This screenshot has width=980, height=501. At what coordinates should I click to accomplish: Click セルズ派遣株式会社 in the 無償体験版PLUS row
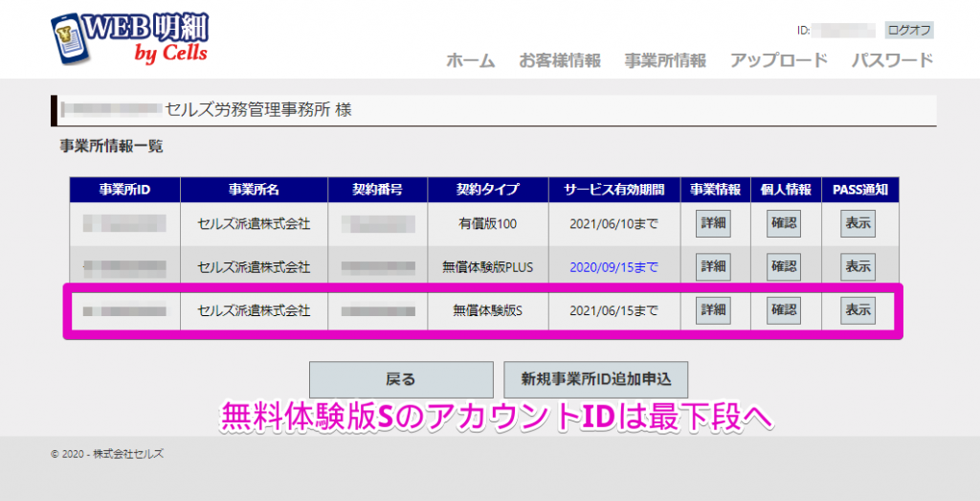coord(254,267)
